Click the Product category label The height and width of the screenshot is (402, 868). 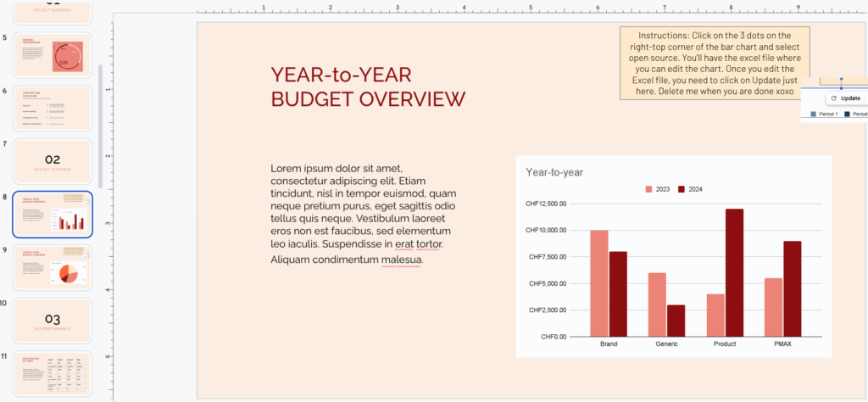point(725,343)
